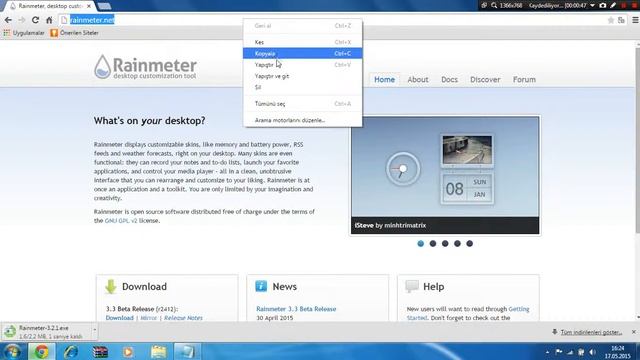Open the About page
Image resolution: width=640 pixels, height=360 pixels.
(418, 80)
